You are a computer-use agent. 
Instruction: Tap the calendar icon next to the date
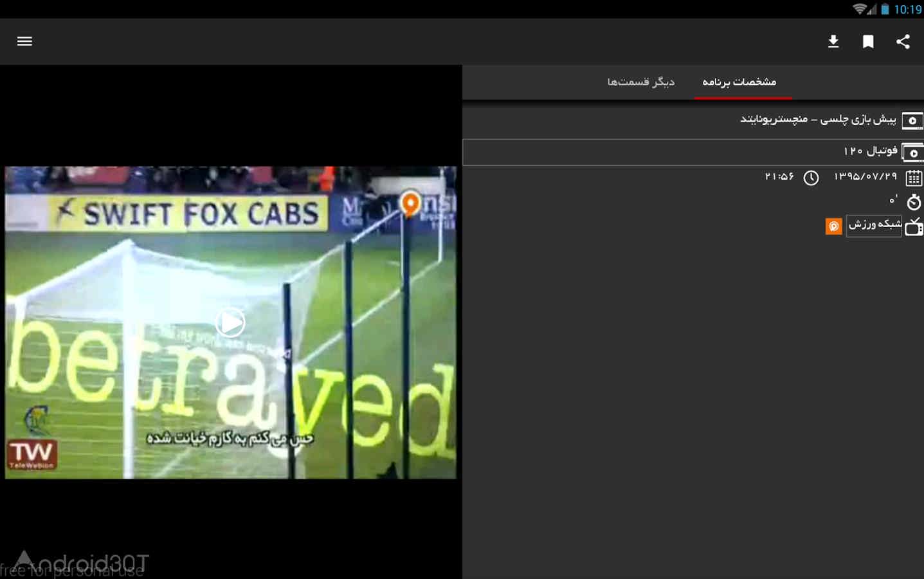pos(914,178)
